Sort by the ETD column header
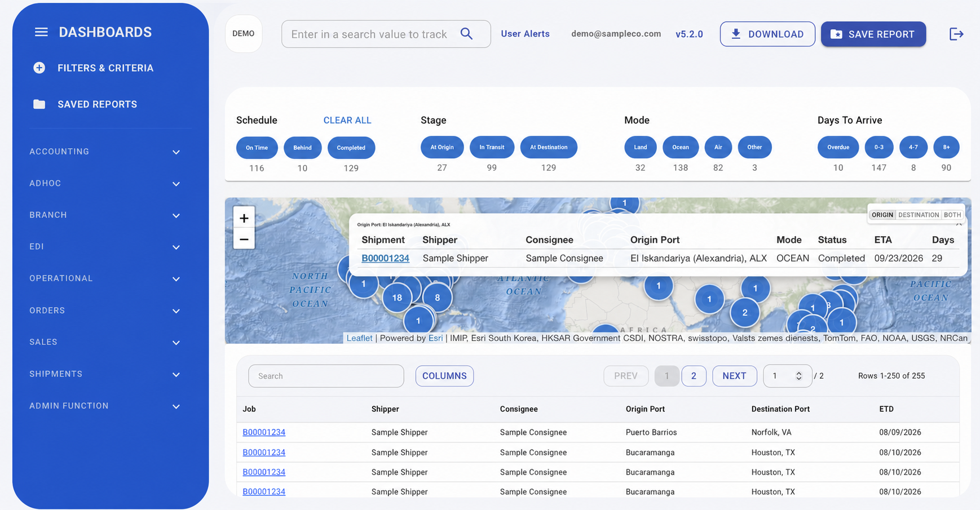 (886, 409)
